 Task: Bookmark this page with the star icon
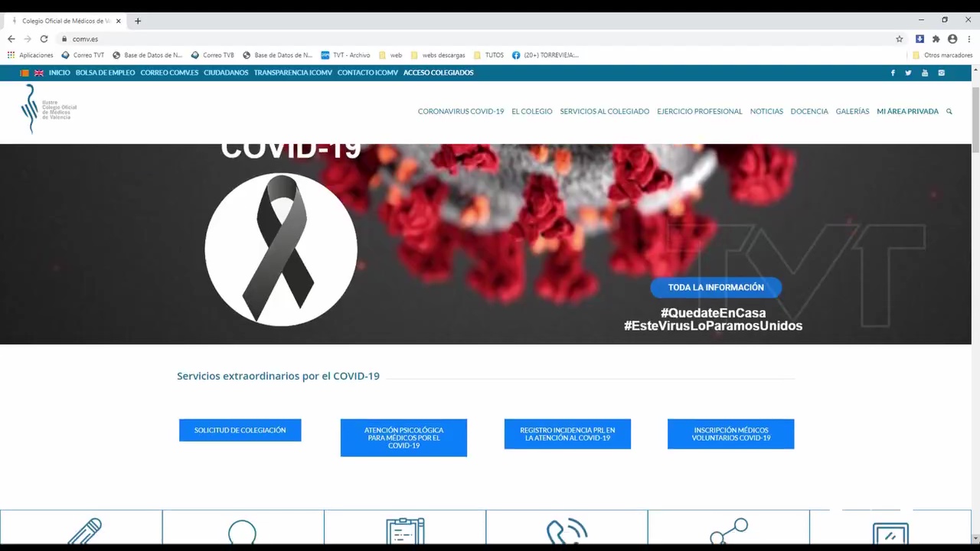click(900, 39)
